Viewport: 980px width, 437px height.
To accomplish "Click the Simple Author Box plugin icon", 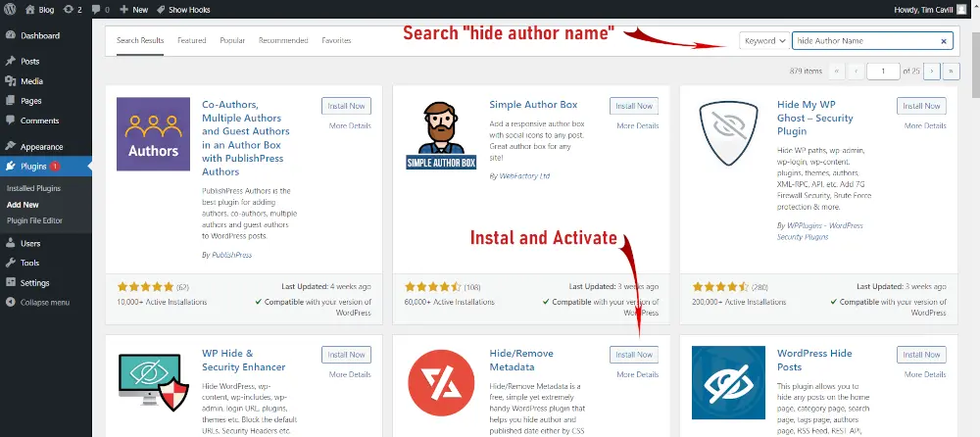I will pos(441,134).
